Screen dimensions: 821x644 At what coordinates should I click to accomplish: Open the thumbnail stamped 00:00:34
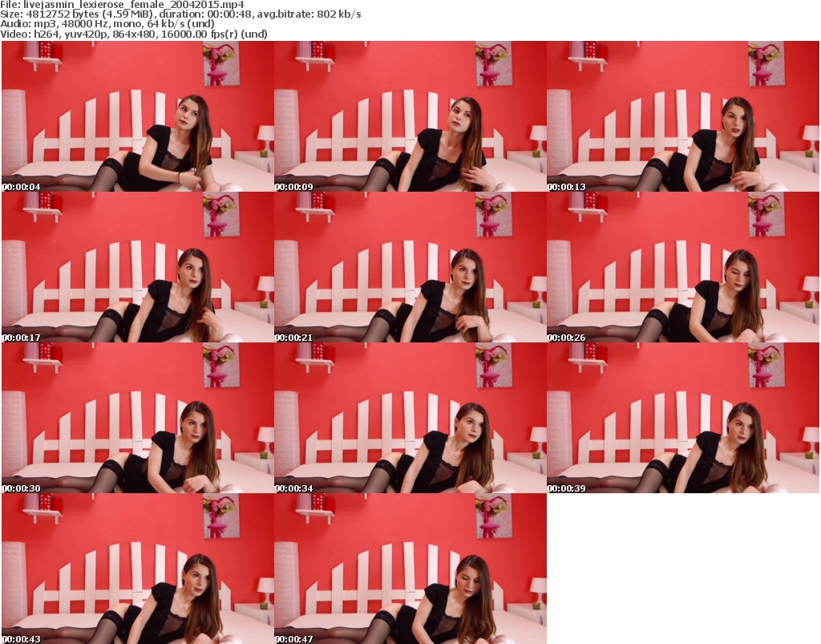pyautogui.click(x=410, y=418)
